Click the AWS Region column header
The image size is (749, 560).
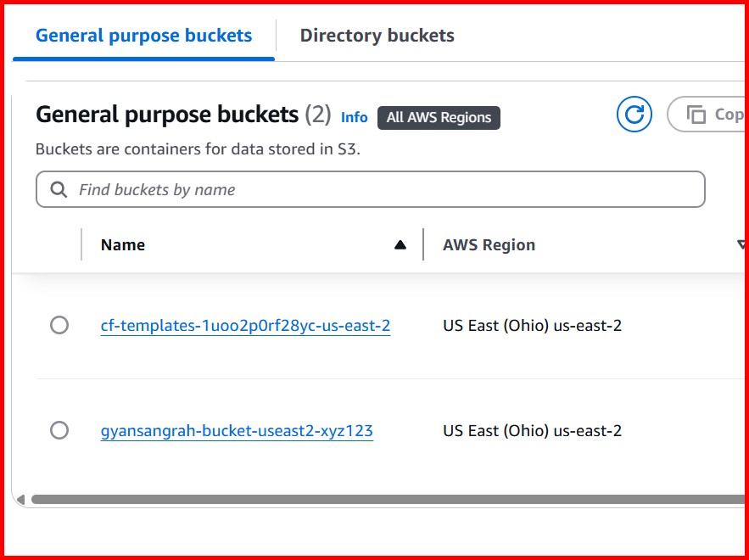[x=489, y=244]
